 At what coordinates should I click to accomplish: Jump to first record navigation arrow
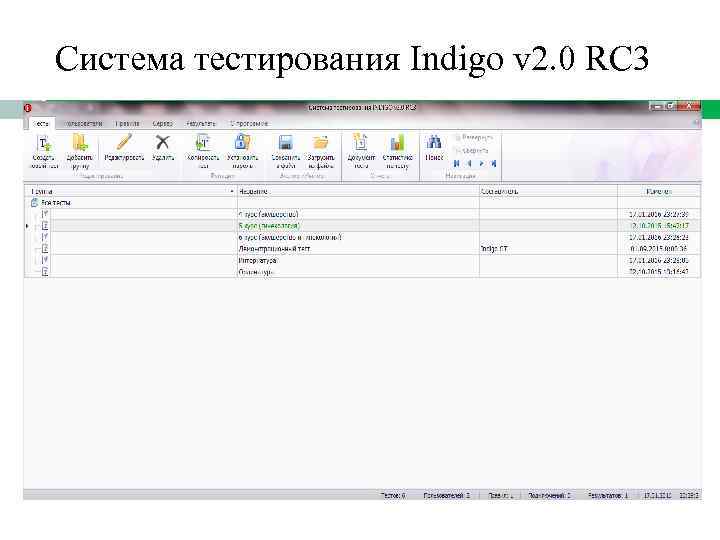coord(456,163)
